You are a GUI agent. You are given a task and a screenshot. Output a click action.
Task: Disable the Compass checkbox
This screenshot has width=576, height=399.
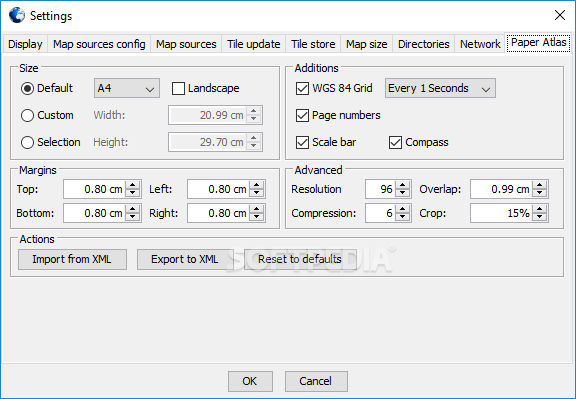(x=395, y=142)
